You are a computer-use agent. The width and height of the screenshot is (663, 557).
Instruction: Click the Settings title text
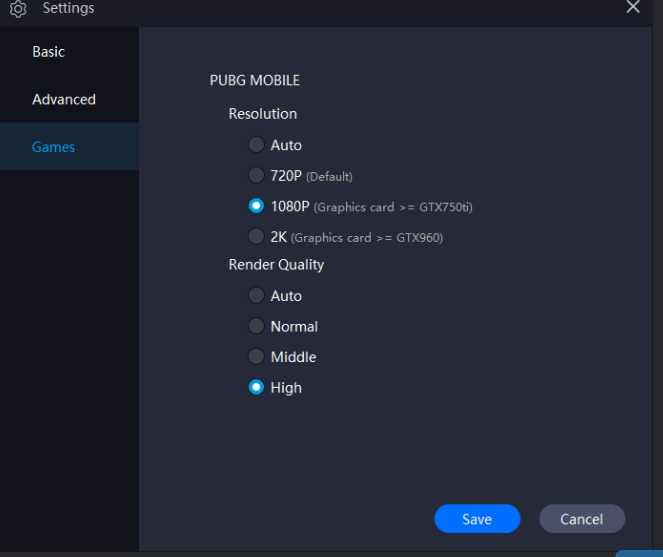(68, 8)
